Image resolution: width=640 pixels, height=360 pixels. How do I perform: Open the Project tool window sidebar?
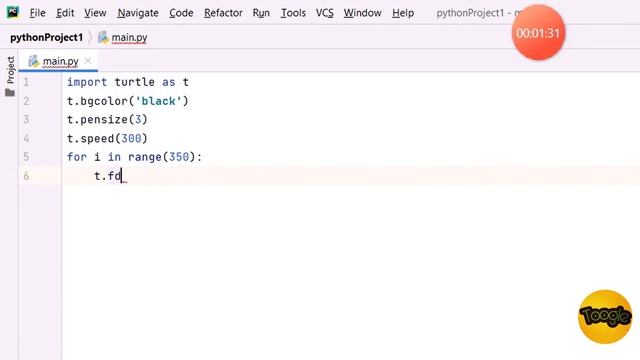[x=10, y=76]
